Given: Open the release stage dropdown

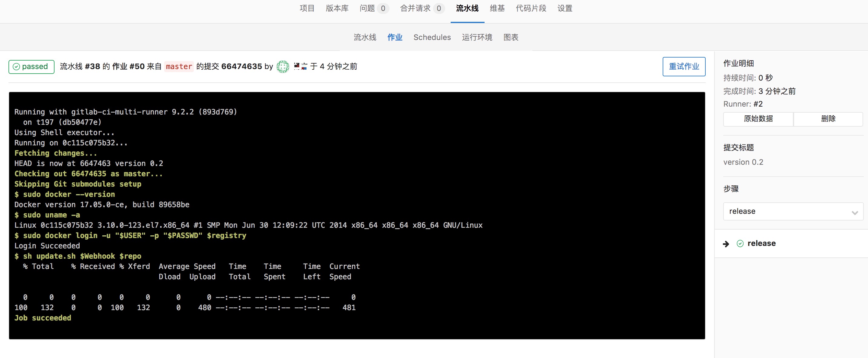Looking at the screenshot, I should tap(793, 211).
